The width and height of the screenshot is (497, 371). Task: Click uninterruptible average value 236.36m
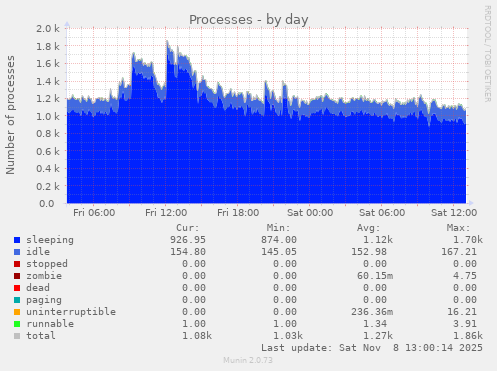[x=372, y=312]
